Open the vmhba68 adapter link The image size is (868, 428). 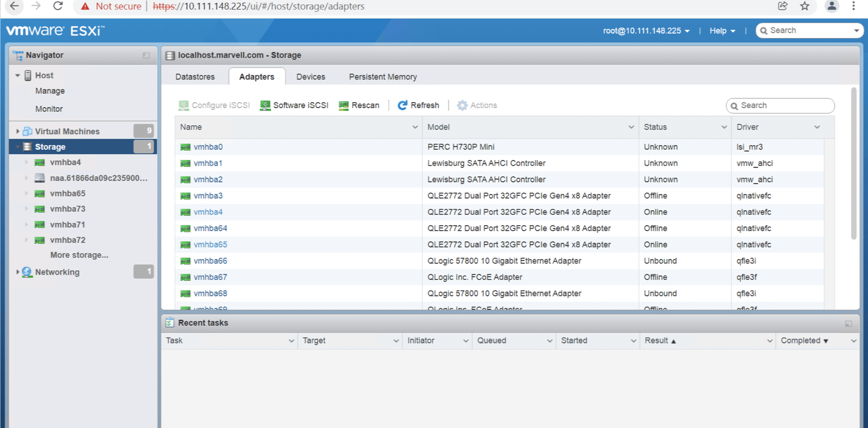tap(210, 294)
